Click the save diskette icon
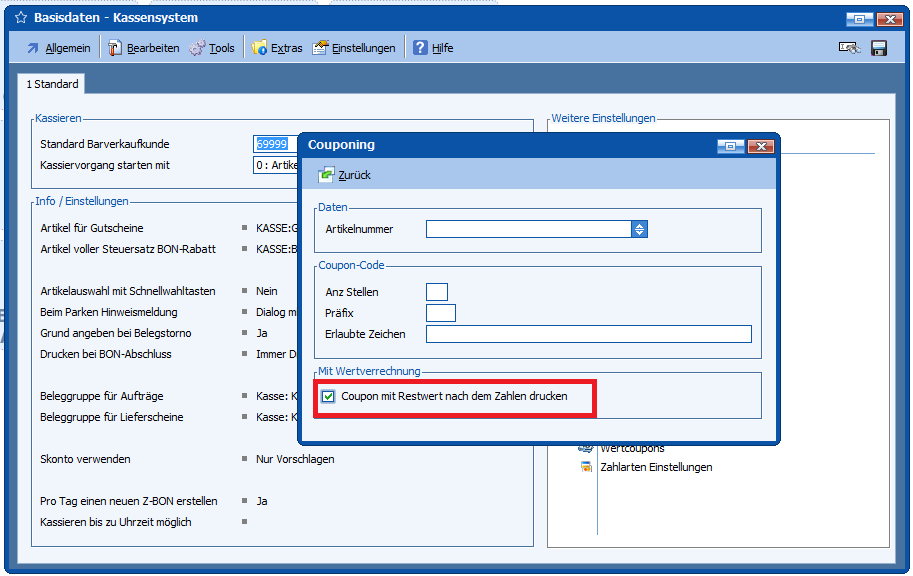This screenshot has width=913, height=576. (879, 48)
